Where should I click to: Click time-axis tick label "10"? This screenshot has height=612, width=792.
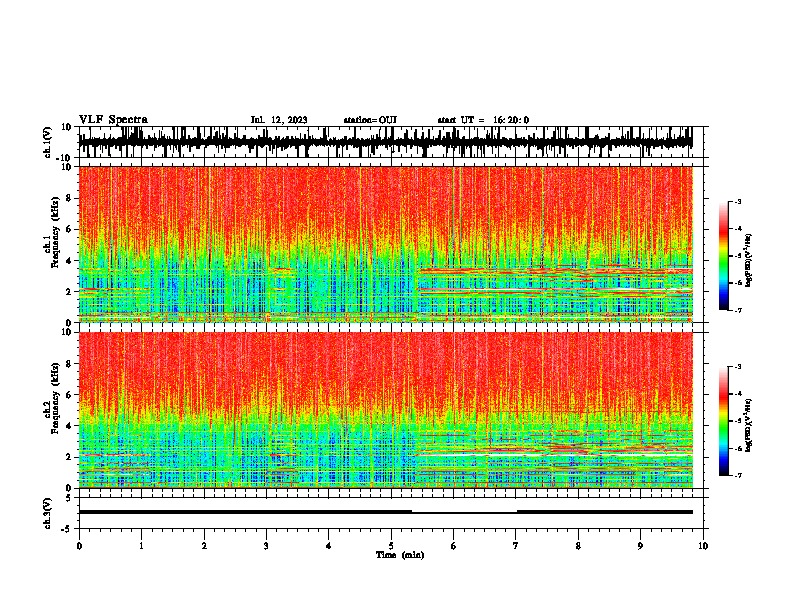point(703,546)
